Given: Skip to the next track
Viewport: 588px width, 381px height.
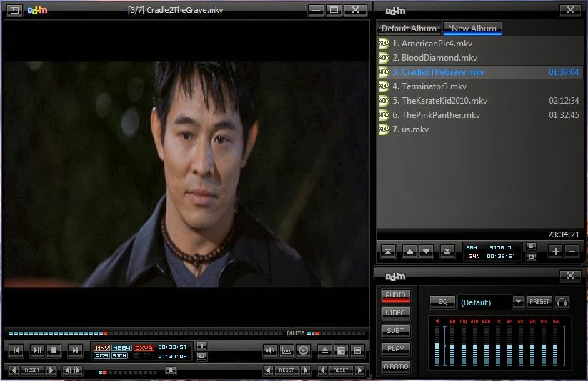Looking at the screenshot, I should click(x=75, y=350).
